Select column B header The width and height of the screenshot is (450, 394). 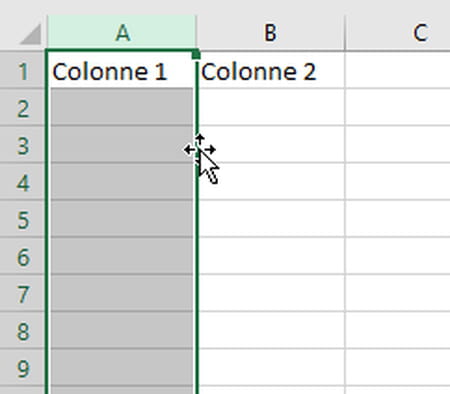[x=270, y=32]
